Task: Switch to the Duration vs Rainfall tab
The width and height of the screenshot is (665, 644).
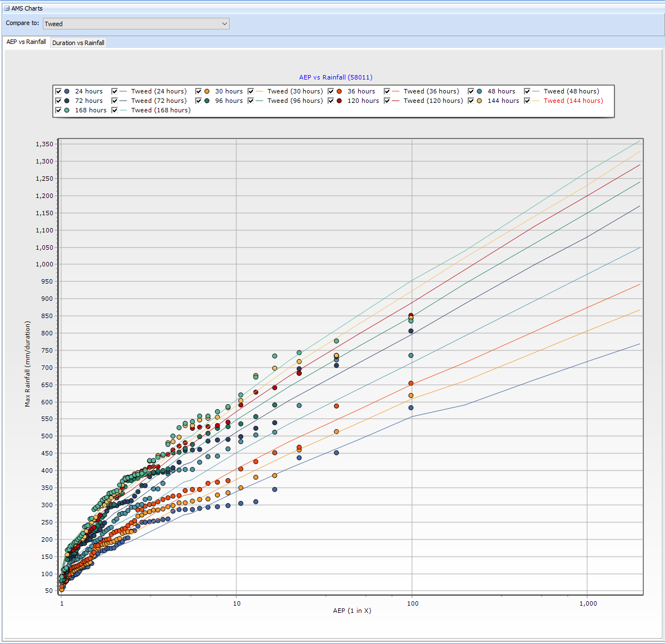Action: tap(78, 43)
